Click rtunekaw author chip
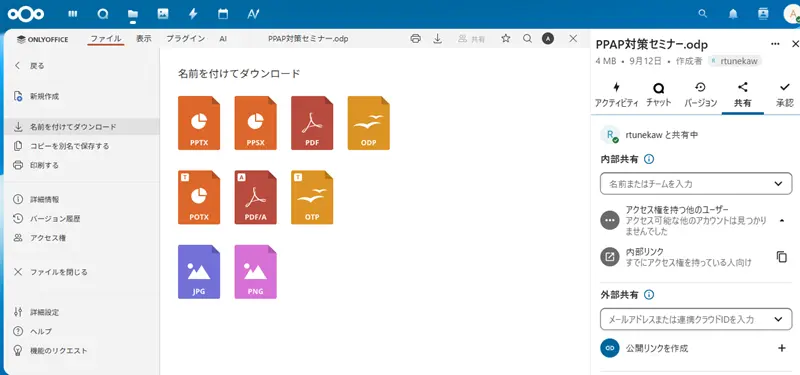 tap(734, 61)
